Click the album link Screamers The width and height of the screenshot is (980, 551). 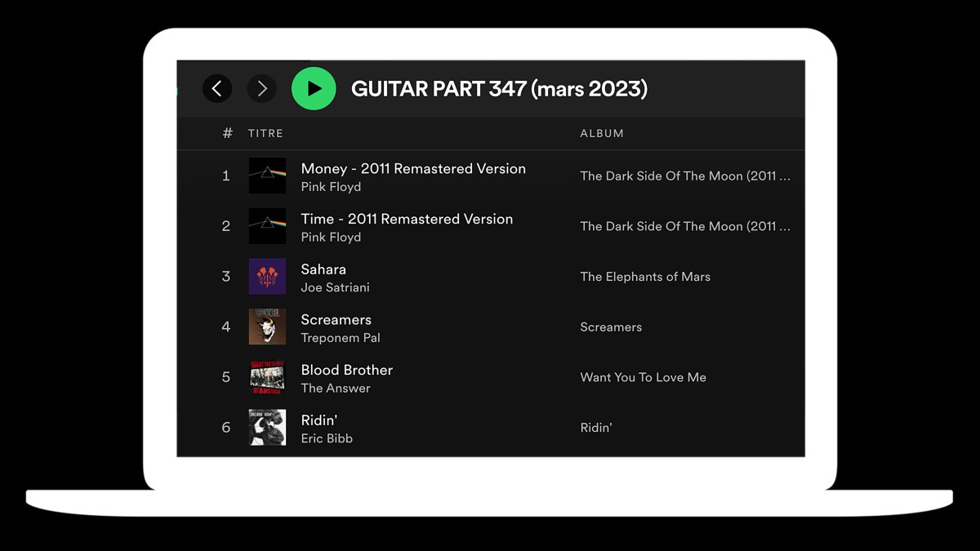611,327
